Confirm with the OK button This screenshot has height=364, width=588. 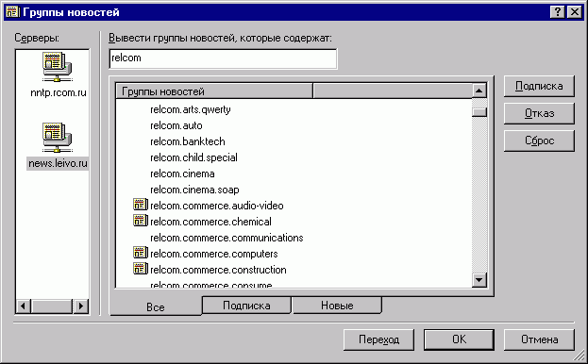459,339
